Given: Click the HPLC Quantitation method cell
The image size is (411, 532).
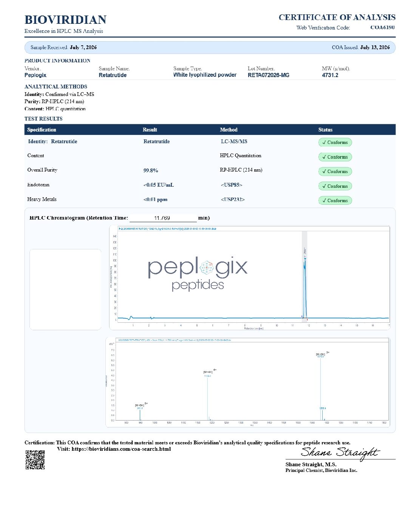Looking at the screenshot, I should pyautogui.click(x=241, y=156).
